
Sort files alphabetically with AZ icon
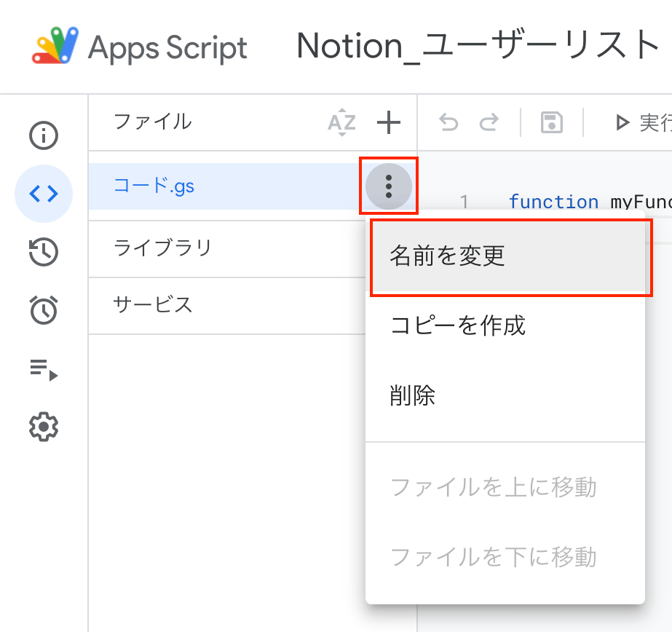pyautogui.click(x=341, y=122)
